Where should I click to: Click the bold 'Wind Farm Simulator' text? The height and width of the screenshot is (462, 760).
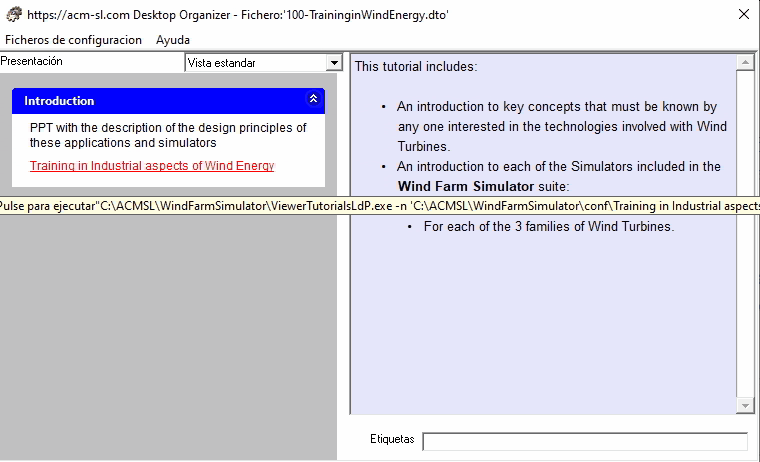click(466, 187)
